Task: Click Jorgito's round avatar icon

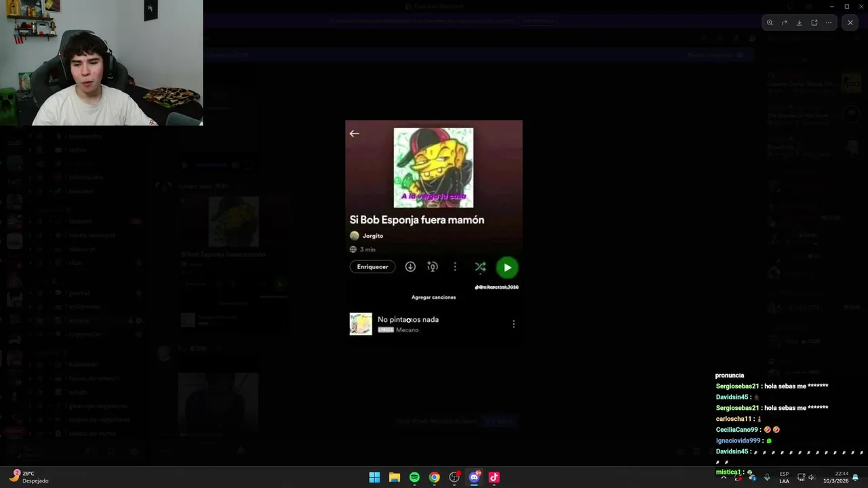Action: pos(354,236)
